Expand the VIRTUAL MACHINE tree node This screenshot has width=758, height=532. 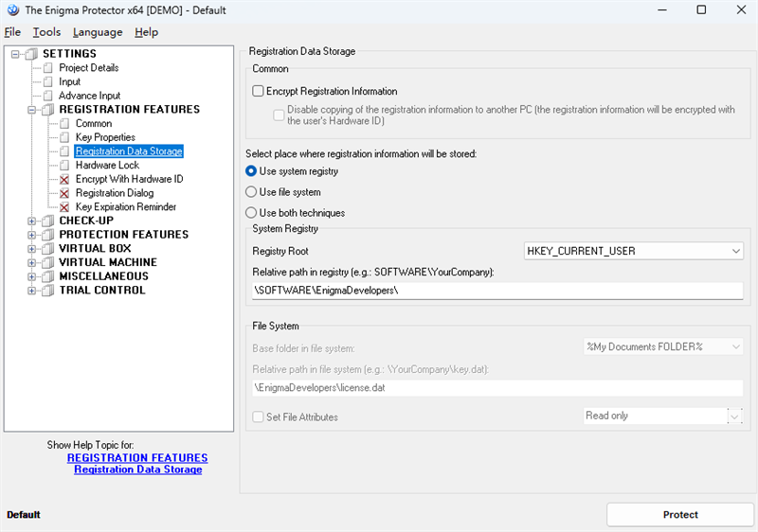coord(32,263)
